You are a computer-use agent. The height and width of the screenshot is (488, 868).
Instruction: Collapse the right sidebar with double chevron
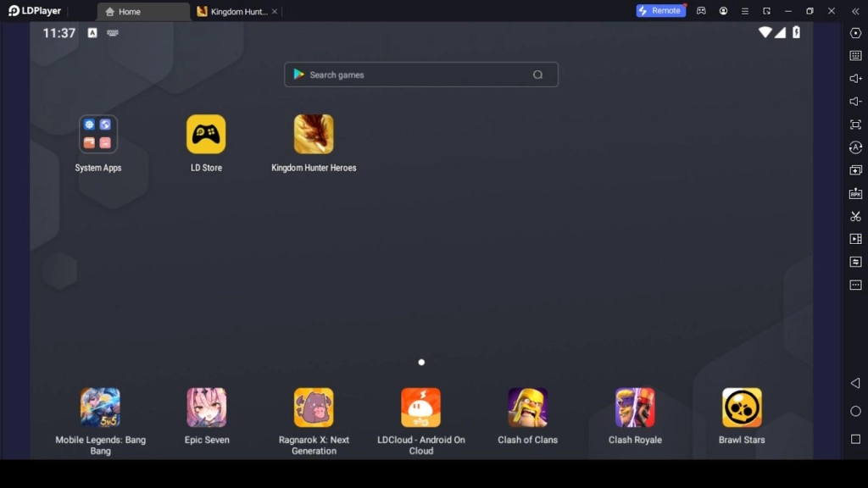(x=855, y=11)
